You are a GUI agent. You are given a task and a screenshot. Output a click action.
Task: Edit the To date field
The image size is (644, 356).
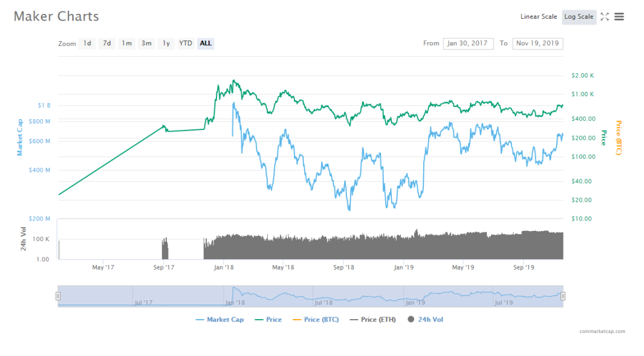pyautogui.click(x=537, y=44)
